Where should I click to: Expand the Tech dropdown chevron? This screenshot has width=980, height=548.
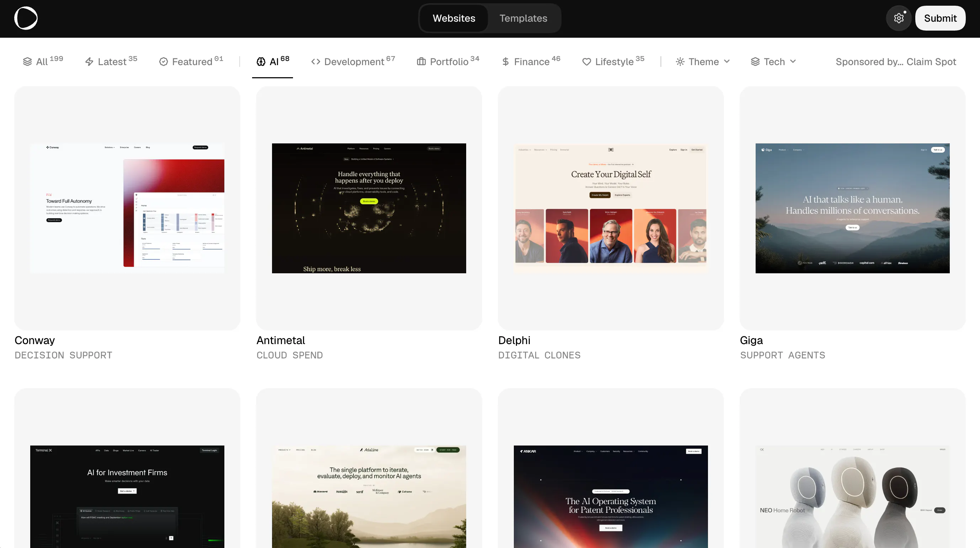(x=793, y=61)
